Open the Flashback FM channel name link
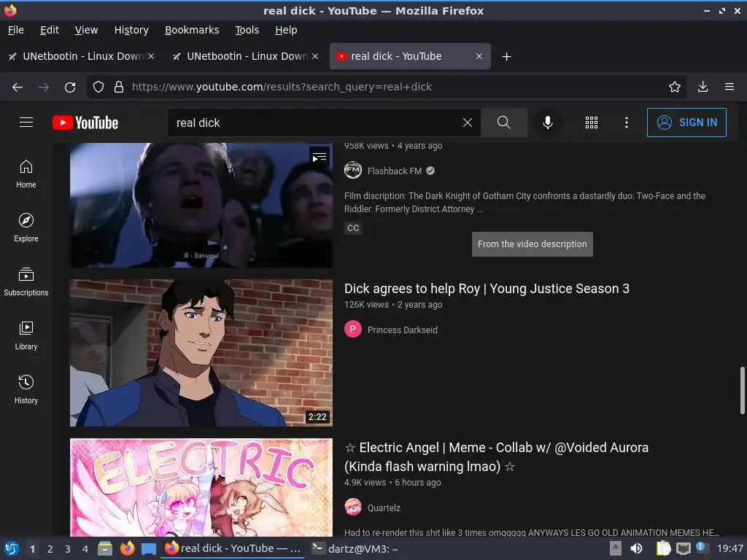Image resolution: width=747 pixels, height=560 pixels. [x=395, y=171]
